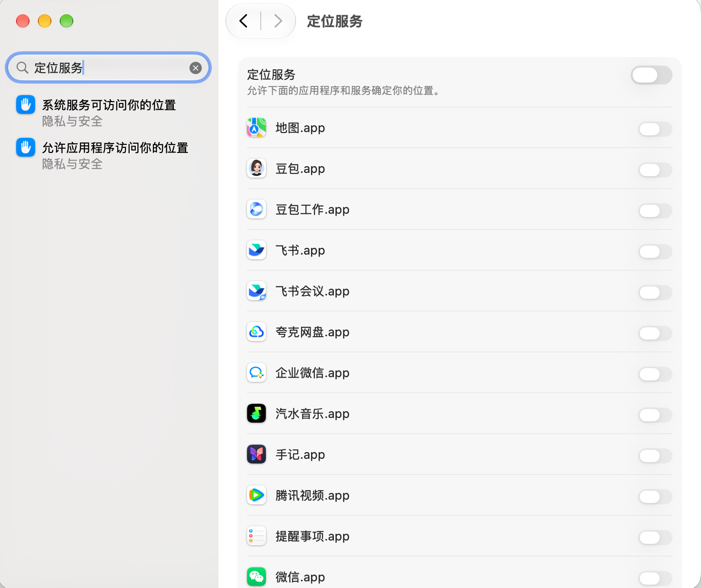The height and width of the screenshot is (588, 701).
Task: Click the 豆包.app avatar icon
Action: click(256, 169)
